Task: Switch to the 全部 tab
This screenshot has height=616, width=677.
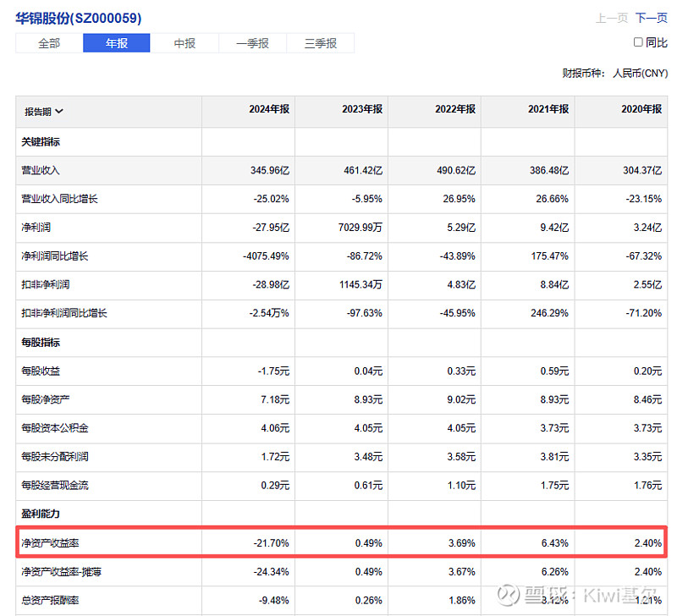Action: (49, 43)
